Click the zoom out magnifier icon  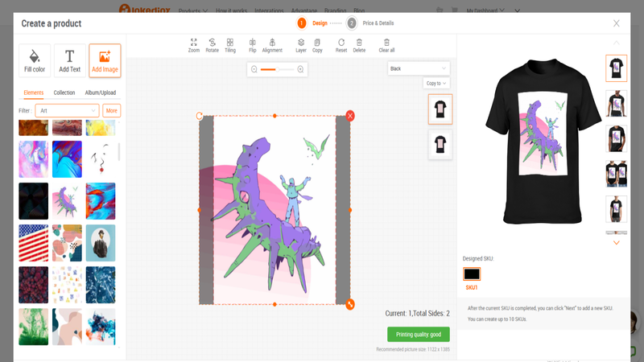[254, 69]
